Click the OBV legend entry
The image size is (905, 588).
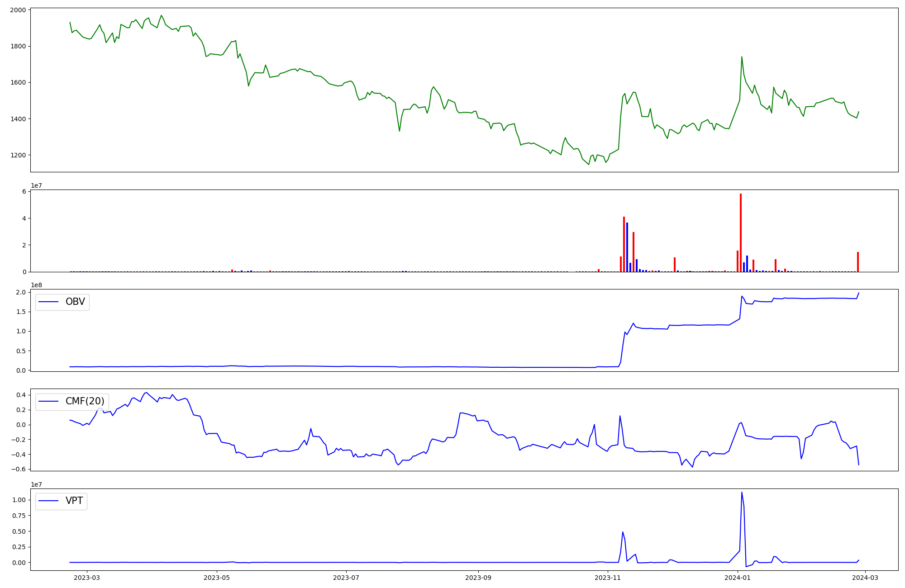pyautogui.click(x=75, y=302)
